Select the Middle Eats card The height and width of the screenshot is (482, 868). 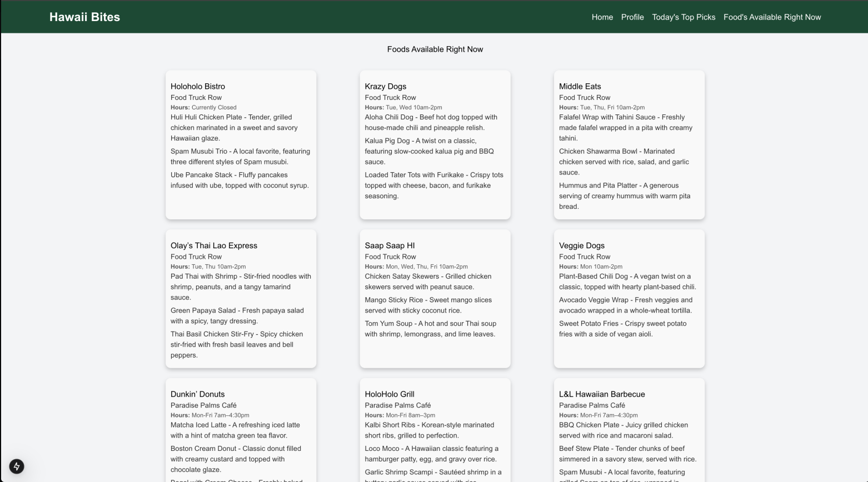[628, 144]
